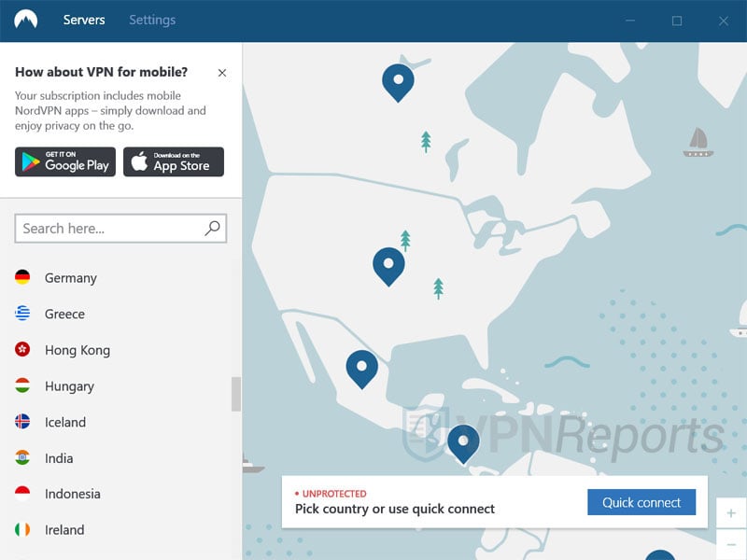This screenshot has width=747, height=560.
Task: Open the Get it on Google Play badge
Action: [x=65, y=161]
